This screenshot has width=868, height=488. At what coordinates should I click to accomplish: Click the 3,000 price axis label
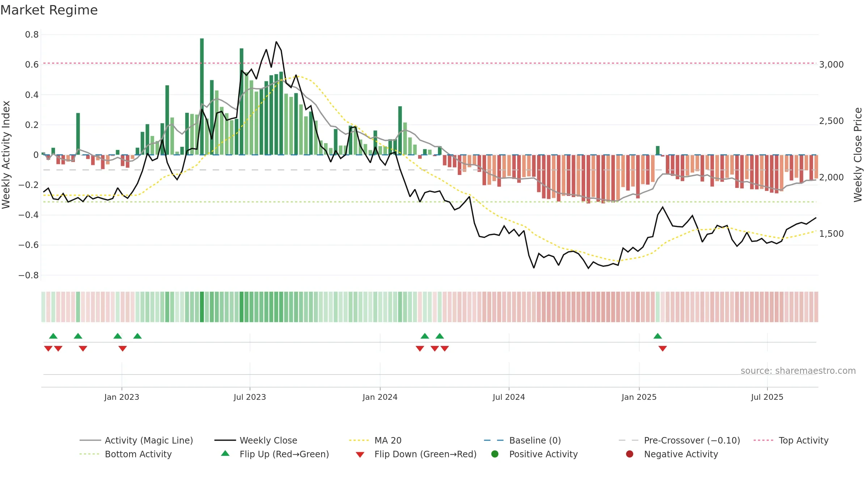tap(831, 64)
